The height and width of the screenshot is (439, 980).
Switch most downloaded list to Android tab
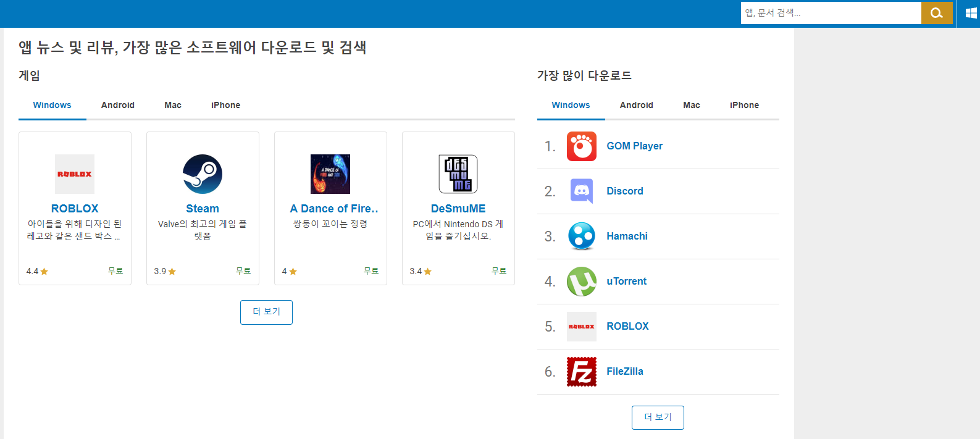[x=637, y=105]
